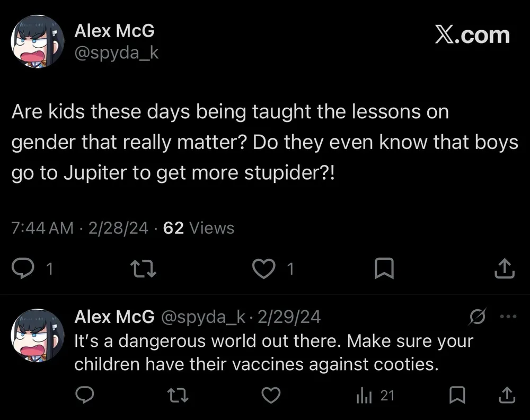
Task: Reply to the cooties vaccines comment
Action: (x=85, y=395)
